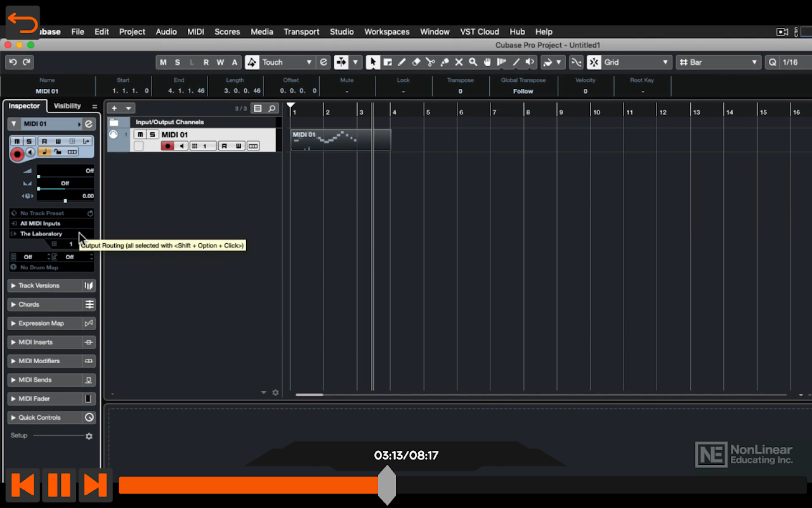
Task: Open the Workspaces menu
Action: [387, 32]
